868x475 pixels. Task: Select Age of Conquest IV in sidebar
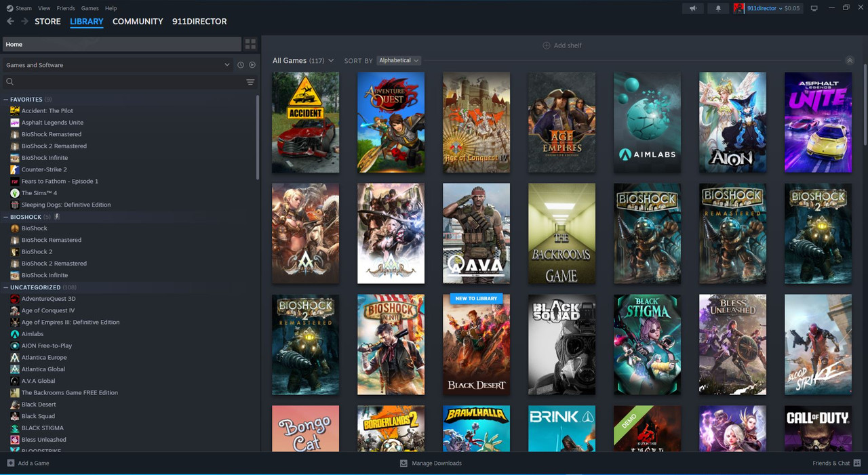[x=48, y=310]
